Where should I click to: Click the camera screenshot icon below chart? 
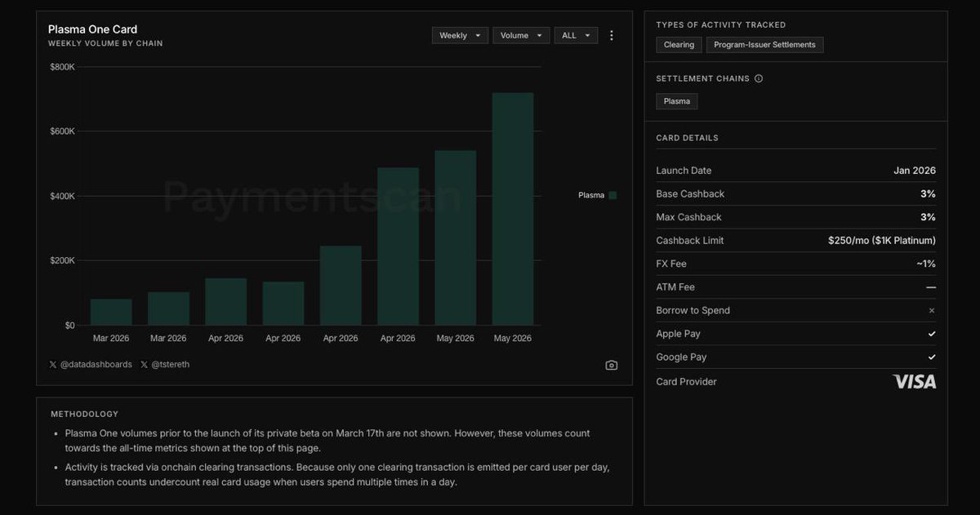click(x=612, y=365)
